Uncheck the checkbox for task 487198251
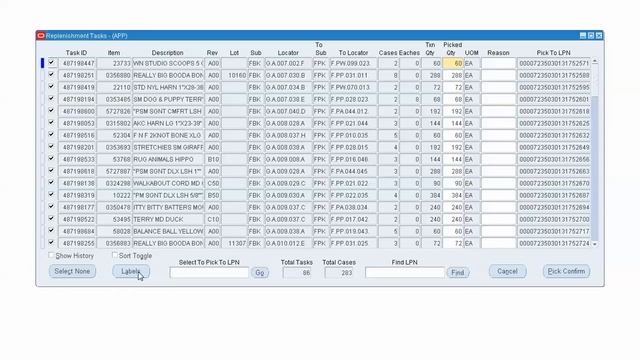Image resolution: width=640 pixels, height=360 pixels. click(51, 75)
